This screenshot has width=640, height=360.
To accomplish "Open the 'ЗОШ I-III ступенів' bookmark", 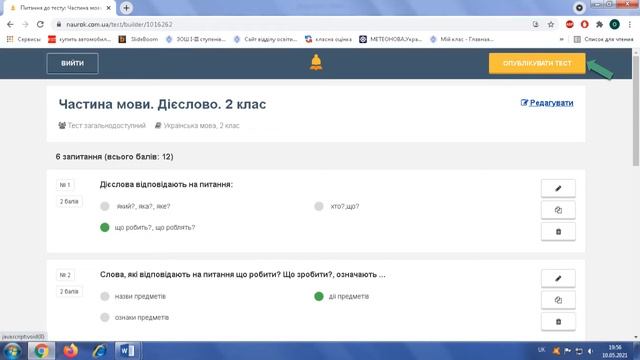I will pos(196,39).
